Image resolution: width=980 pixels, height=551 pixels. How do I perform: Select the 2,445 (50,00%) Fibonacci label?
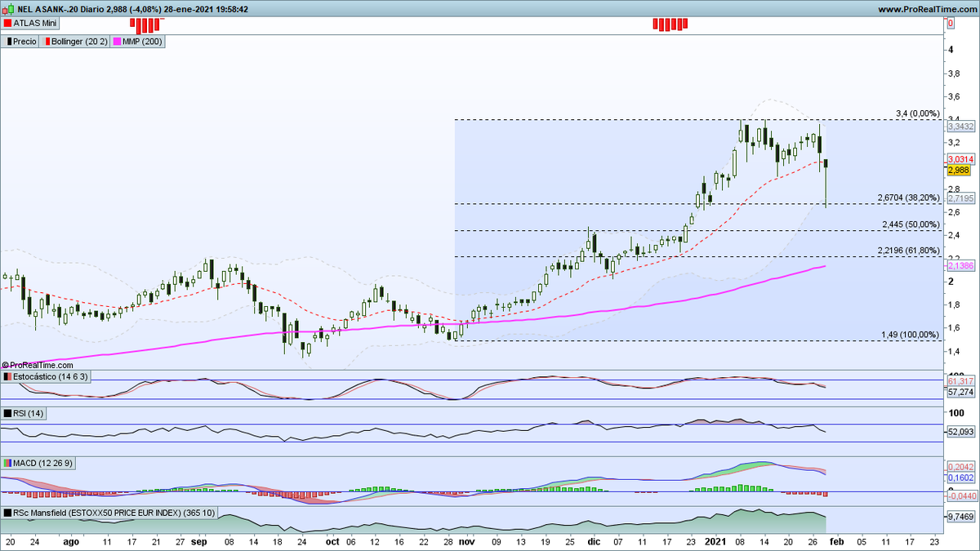coord(911,224)
